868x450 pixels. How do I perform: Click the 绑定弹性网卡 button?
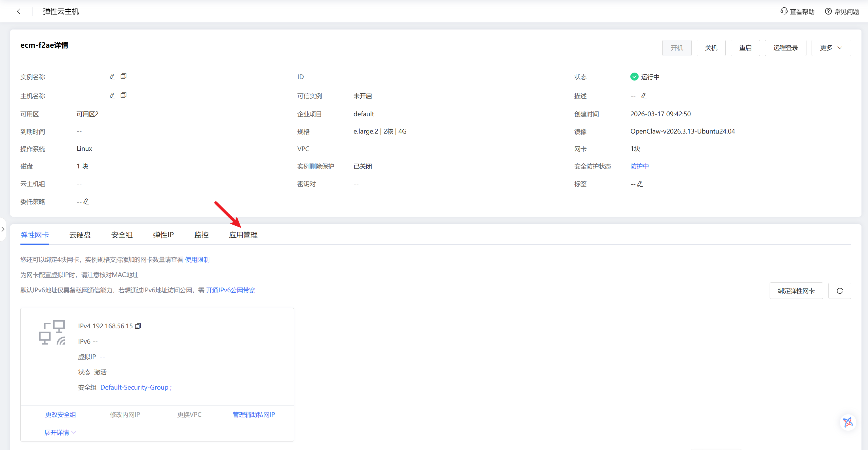click(x=796, y=291)
